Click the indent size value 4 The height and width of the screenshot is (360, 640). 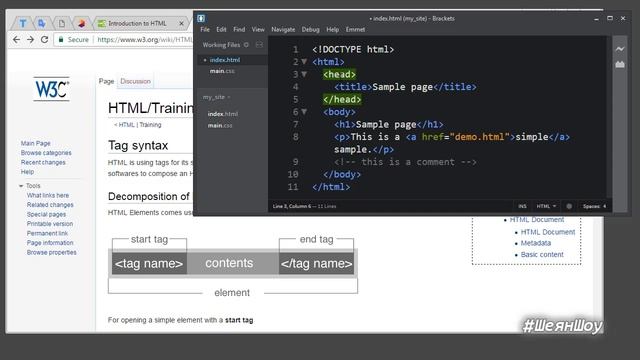pyautogui.click(x=604, y=206)
